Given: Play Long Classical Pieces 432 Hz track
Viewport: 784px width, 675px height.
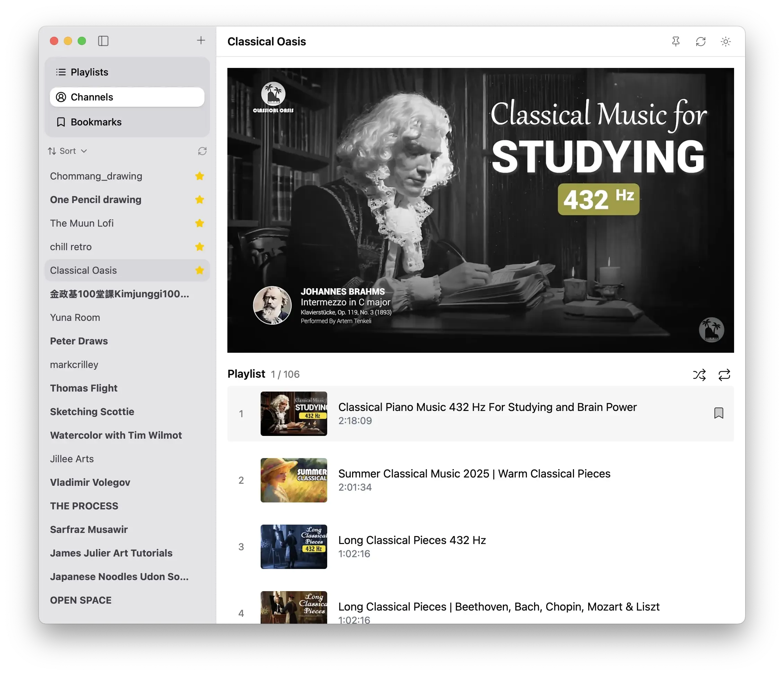Looking at the screenshot, I should click(412, 540).
